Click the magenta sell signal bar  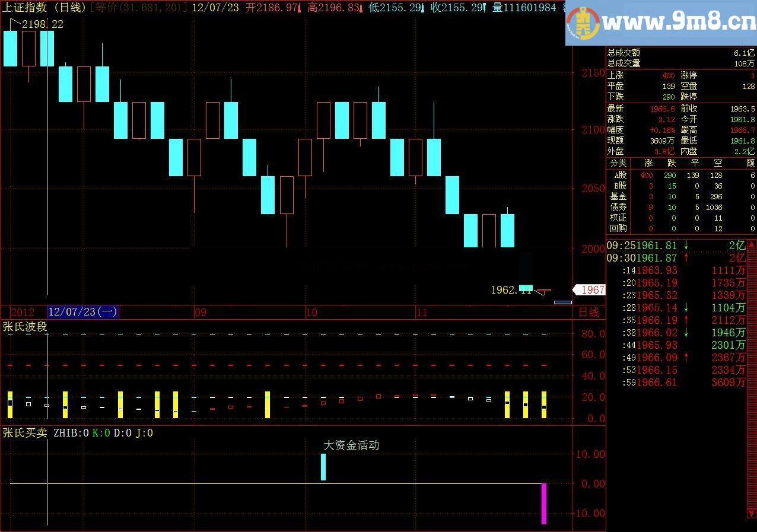544,504
